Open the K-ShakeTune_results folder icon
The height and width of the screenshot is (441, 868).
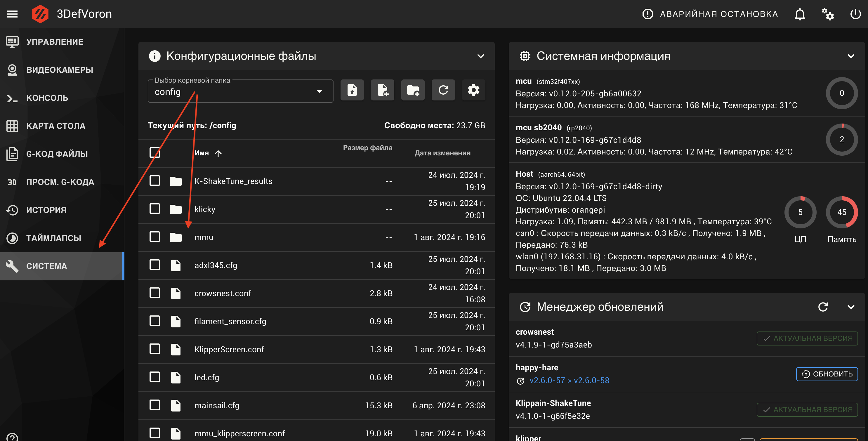tap(176, 181)
